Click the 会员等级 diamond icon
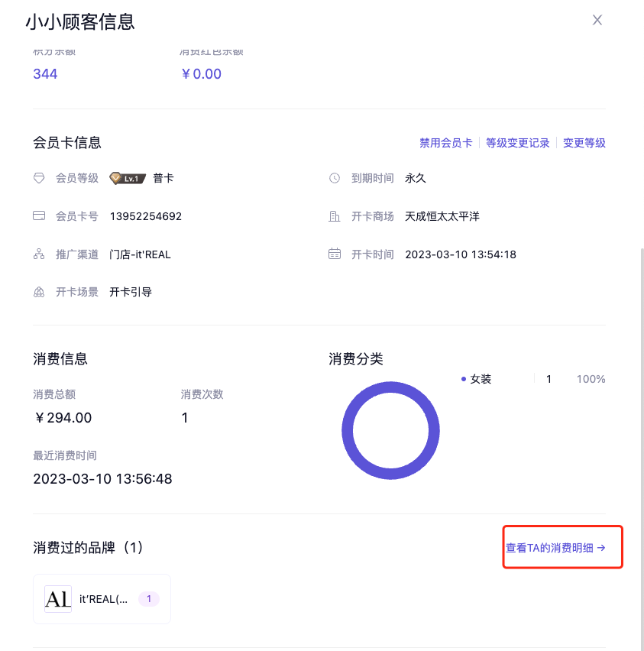The width and height of the screenshot is (644, 651). click(39, 178)
